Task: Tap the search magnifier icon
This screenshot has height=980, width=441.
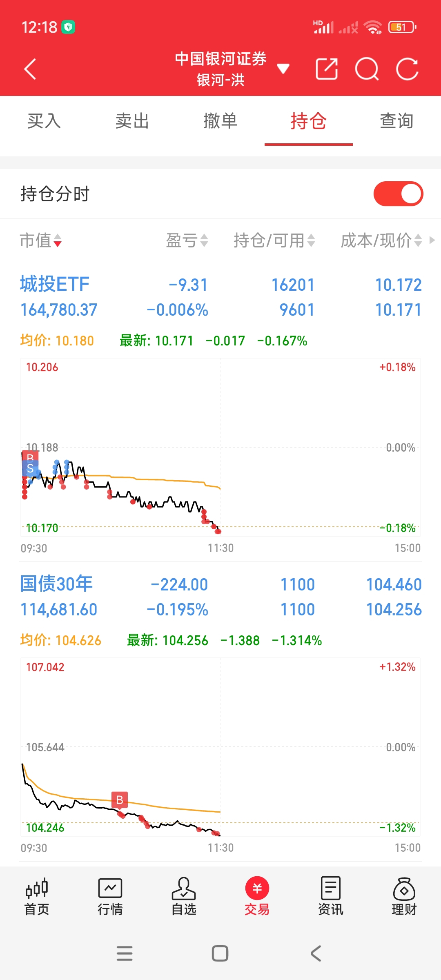Action: tap(367, 69)
